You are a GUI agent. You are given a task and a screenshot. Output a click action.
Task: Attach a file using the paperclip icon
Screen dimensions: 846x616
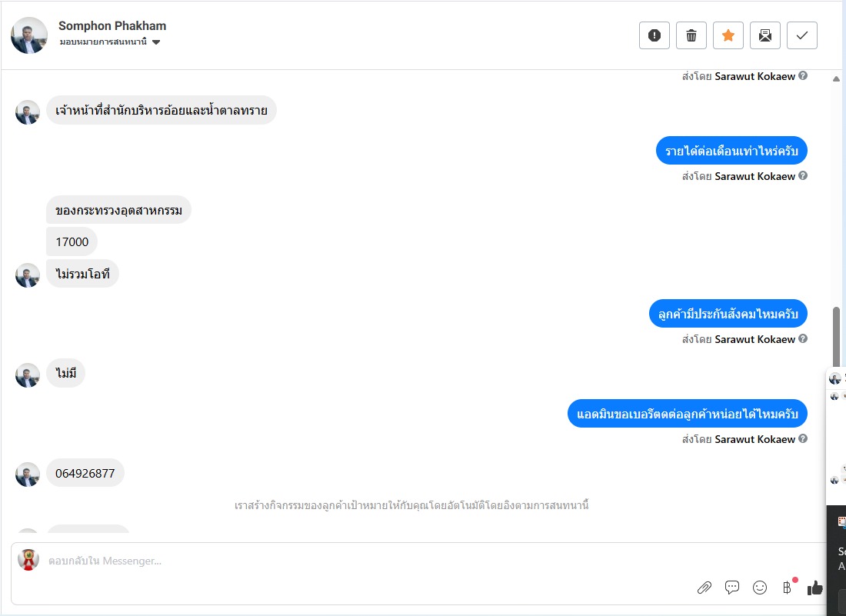pyautogui.click(x=704, y=588)
